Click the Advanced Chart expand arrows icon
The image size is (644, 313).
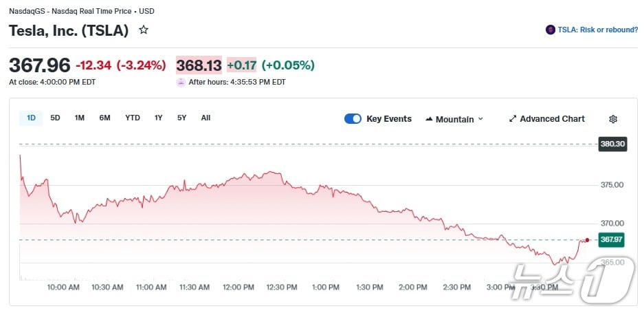point(512,119)
